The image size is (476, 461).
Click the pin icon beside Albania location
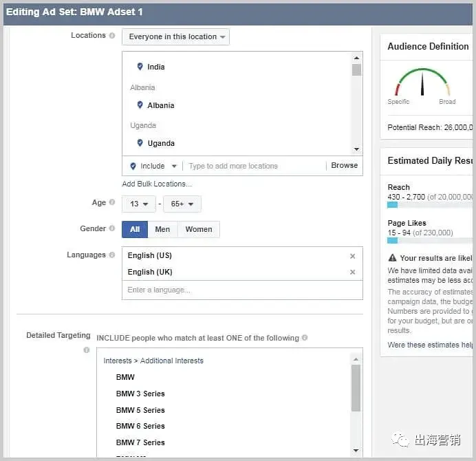[140, 105]
